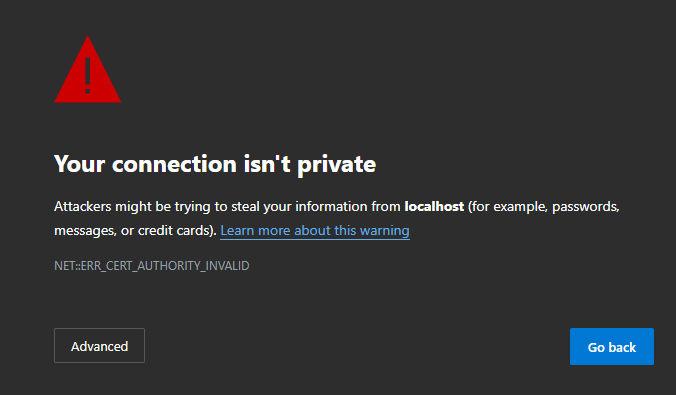Click the bold localhost hostname

(x=434, y=207)
